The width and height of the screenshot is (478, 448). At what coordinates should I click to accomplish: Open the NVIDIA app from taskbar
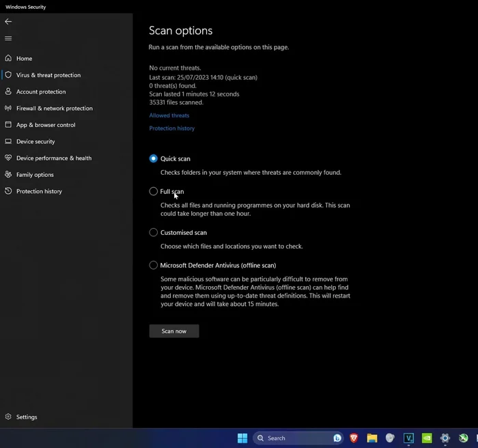427,438
